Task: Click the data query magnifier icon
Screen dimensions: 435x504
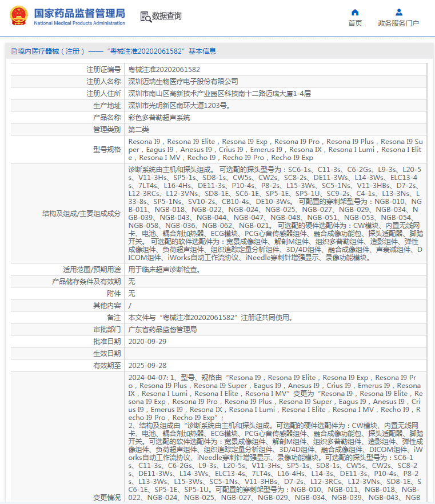Action: pos(146,17)
